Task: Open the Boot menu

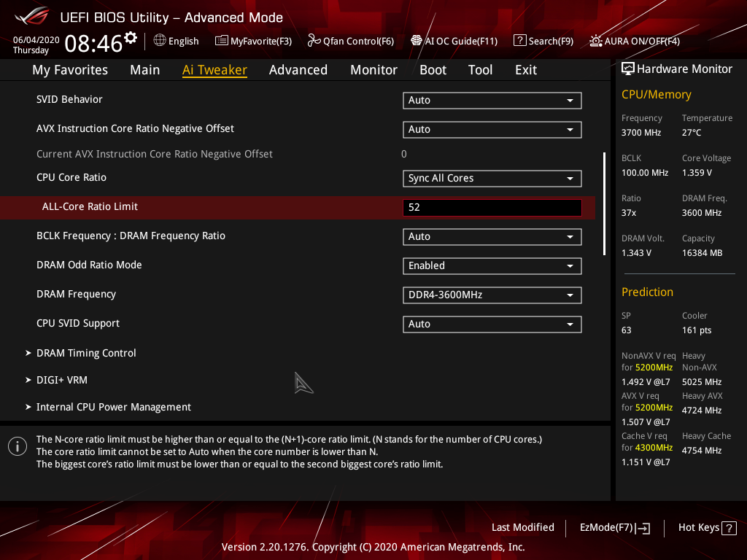Action: 433,69
